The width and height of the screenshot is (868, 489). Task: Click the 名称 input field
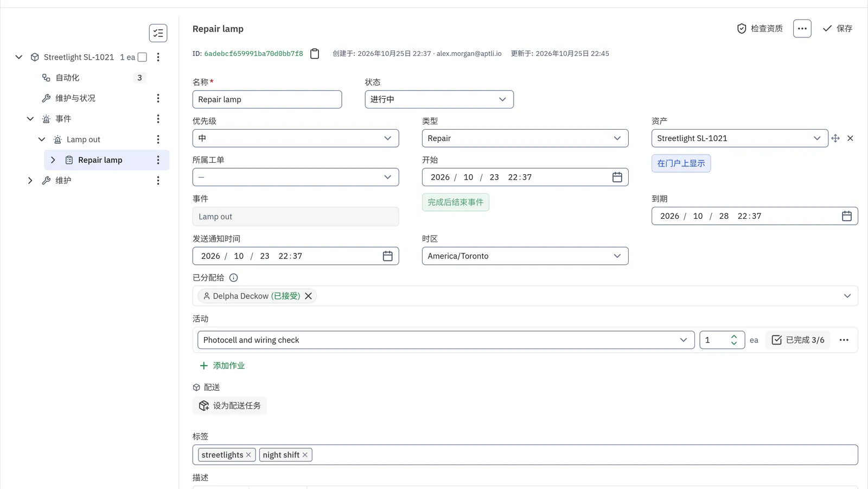click(267, 99)
